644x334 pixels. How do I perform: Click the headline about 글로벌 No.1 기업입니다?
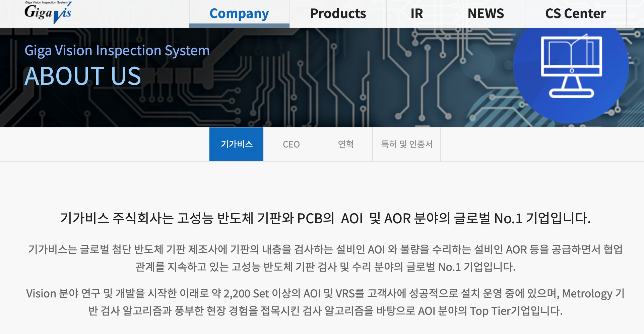325,218
